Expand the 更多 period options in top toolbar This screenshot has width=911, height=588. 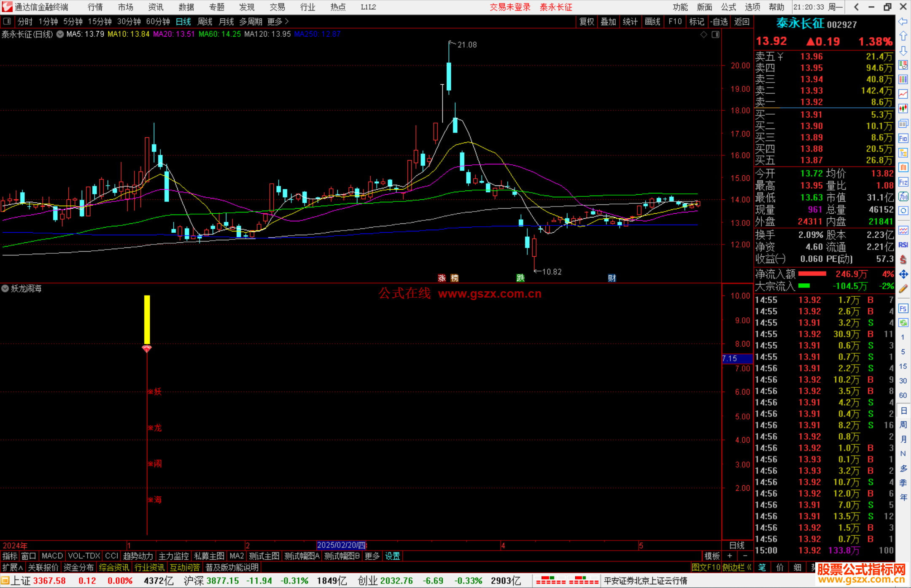(278, 21)
